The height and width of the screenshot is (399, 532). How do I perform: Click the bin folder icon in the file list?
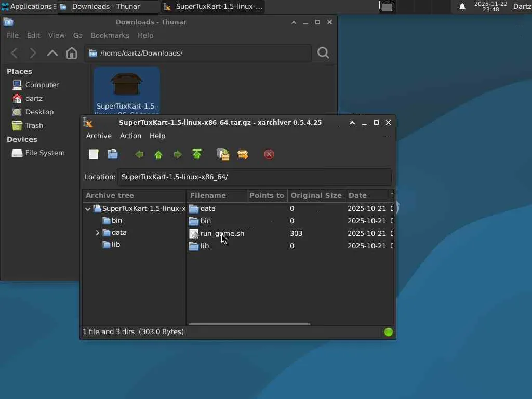point(194,221)
